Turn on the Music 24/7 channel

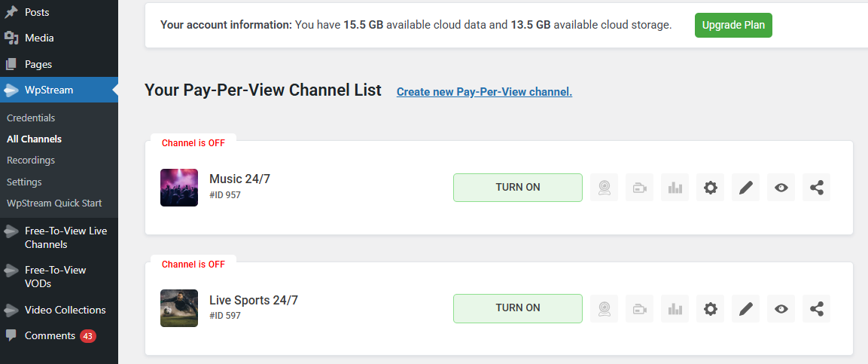(x=518, y=187)
